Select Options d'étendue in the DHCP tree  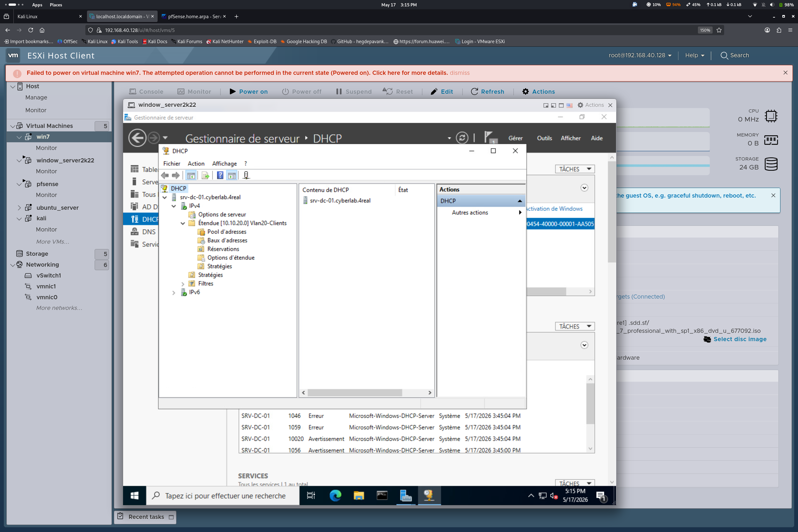point(231,258)
